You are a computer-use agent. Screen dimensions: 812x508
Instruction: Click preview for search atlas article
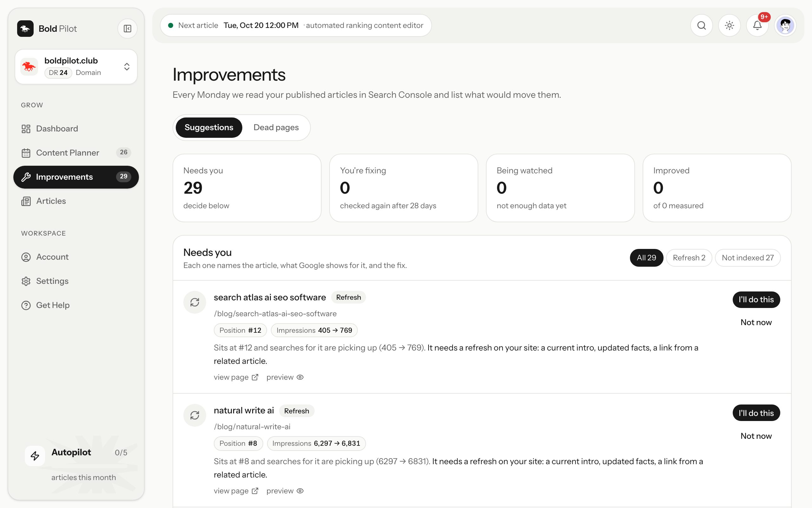pyautogui.click(x=285, y=377)
